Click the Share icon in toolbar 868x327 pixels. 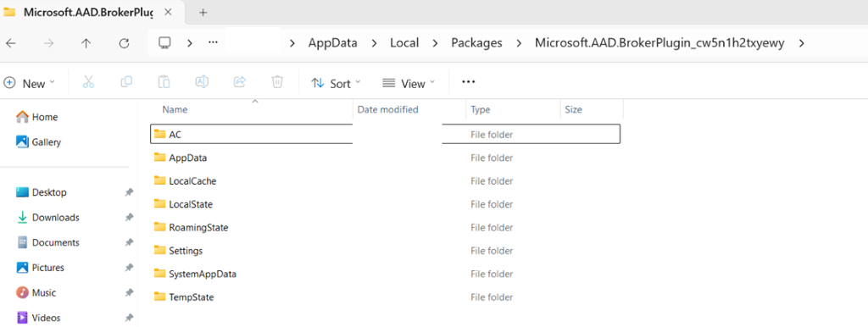(x=239, y=82)
